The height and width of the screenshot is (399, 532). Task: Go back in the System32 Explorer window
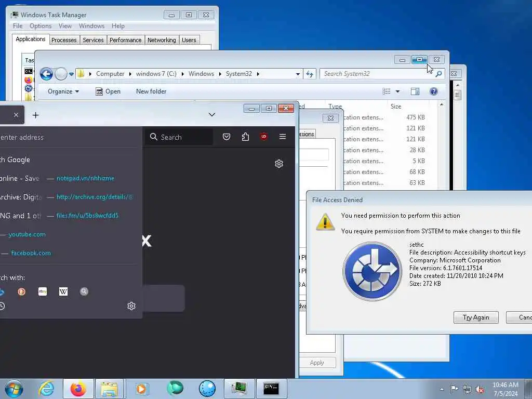click(x=46, y=74)
